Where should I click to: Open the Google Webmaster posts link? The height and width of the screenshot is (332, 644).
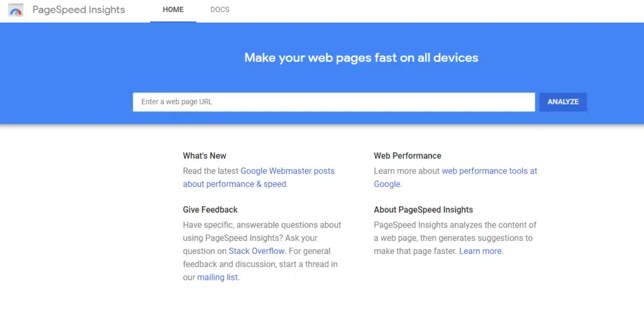[x=287, y=171]
